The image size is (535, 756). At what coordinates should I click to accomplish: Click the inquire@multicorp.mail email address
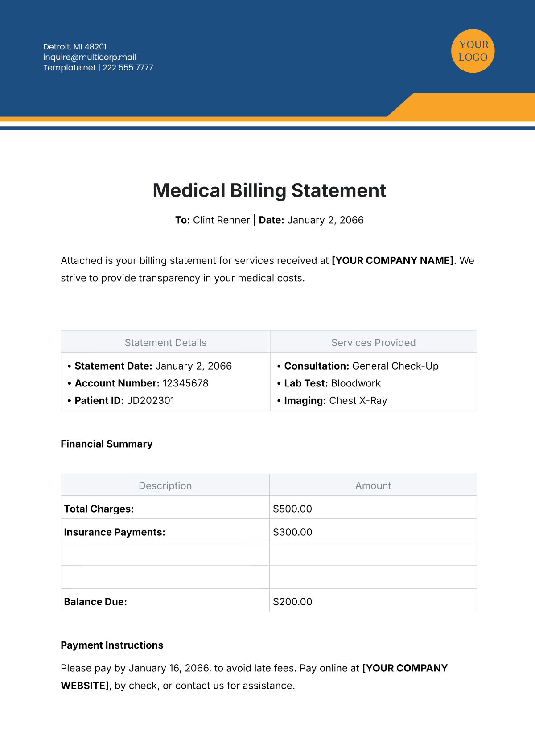point(90,57)
